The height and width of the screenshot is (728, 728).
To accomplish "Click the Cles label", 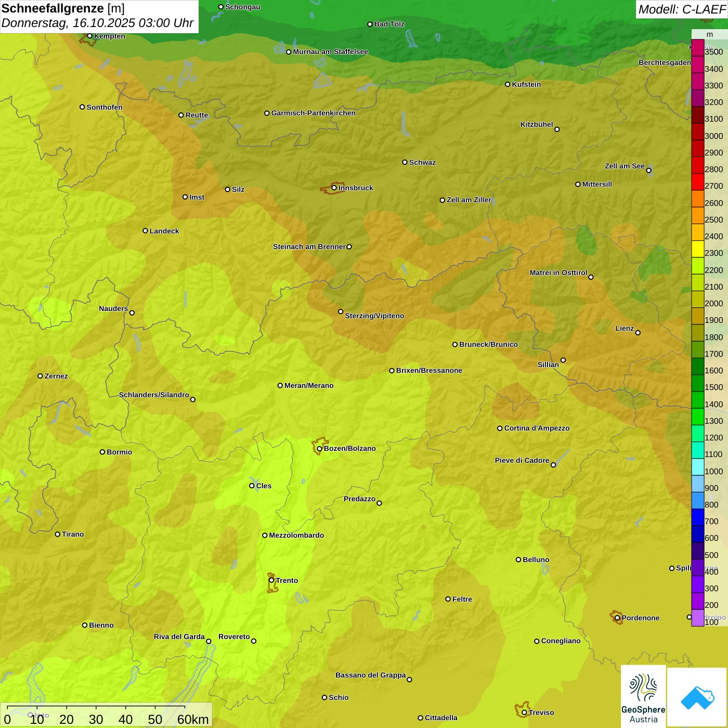I will [264, 486].
